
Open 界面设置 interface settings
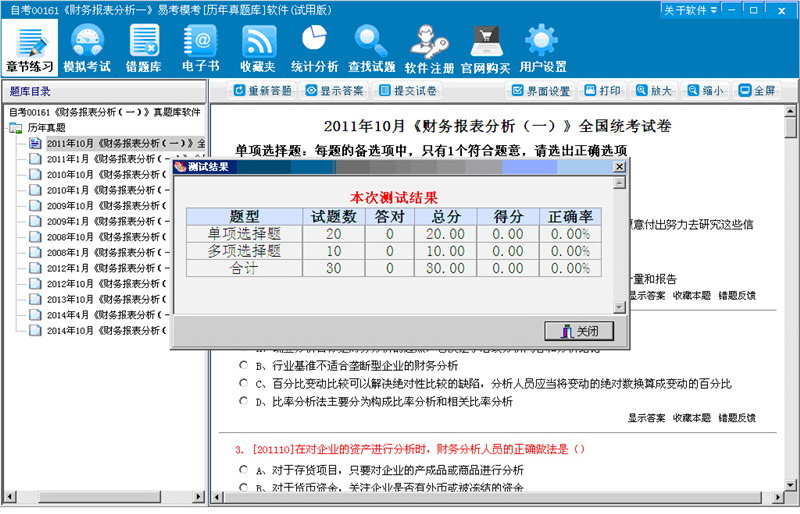click(541, 91)
